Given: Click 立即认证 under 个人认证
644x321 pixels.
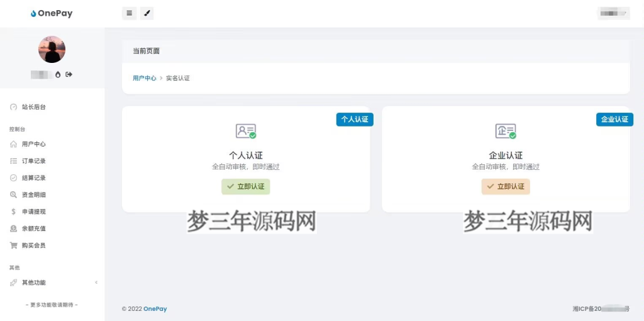Looking at the screenshot, I should pyautogui.click(x=246, y=186).
